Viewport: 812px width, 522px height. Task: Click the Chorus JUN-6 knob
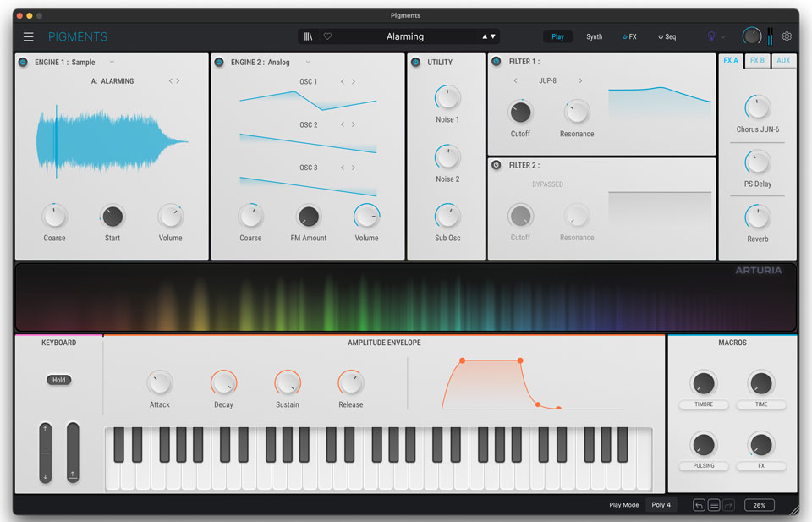coord(758,107)
